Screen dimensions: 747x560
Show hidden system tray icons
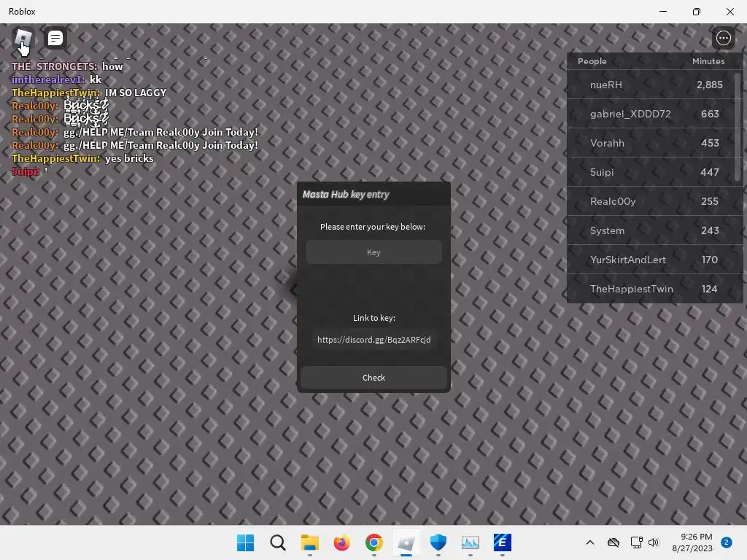589,542
